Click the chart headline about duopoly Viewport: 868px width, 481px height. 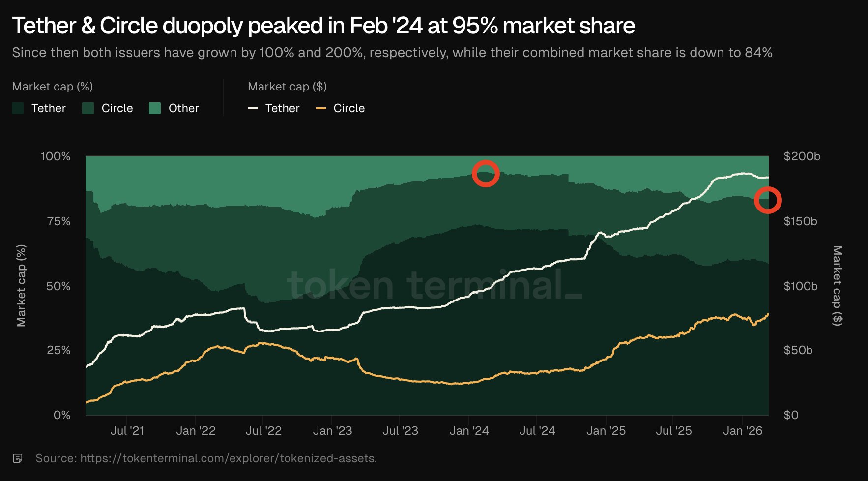point(323,26)
